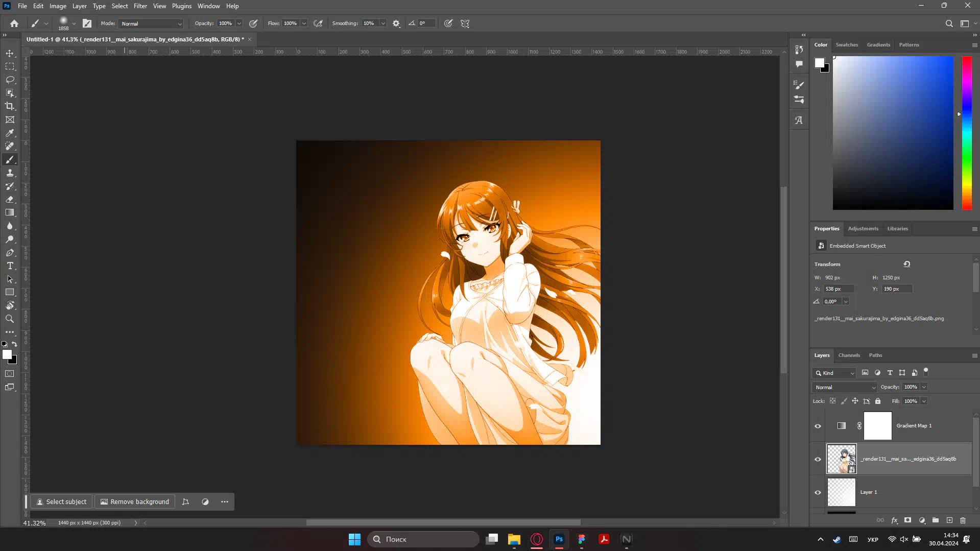Hide the Layer 1 layer

click(x=818, y=492)
